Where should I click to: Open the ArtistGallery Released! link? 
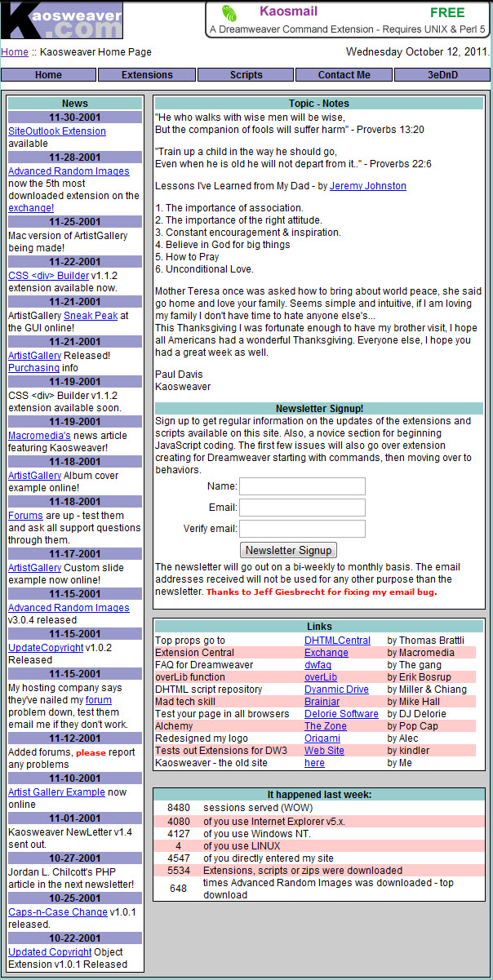pyautogui.click(x=34, y=356)
